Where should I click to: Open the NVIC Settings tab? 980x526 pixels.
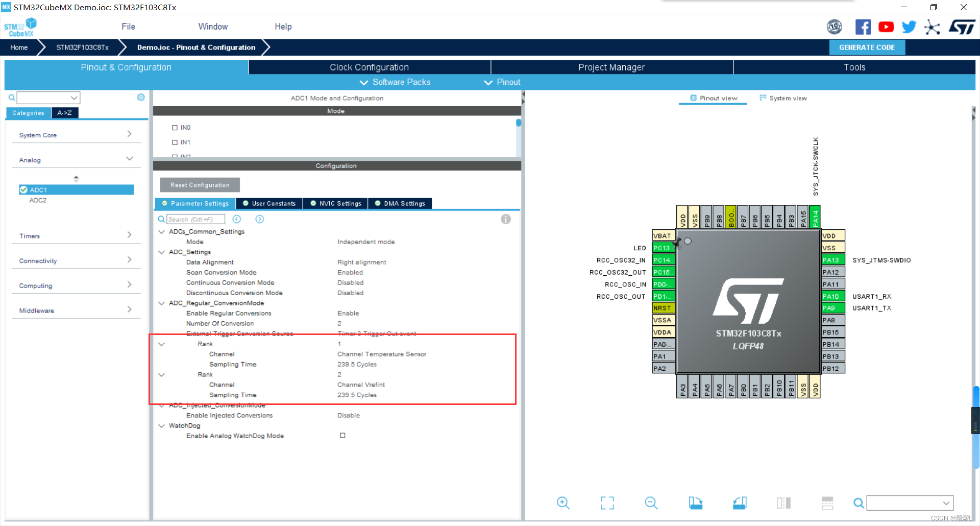pos(335,203)
